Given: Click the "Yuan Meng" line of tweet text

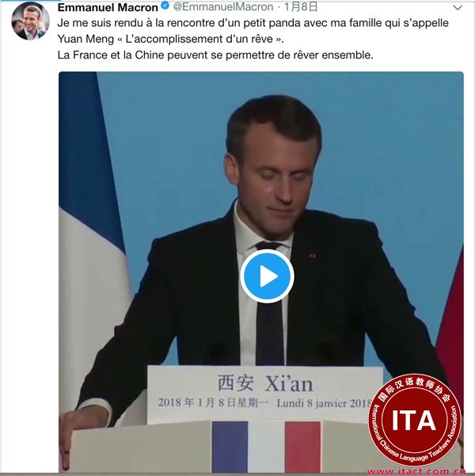Looking at the screenshot, I should tap(170, 39).
